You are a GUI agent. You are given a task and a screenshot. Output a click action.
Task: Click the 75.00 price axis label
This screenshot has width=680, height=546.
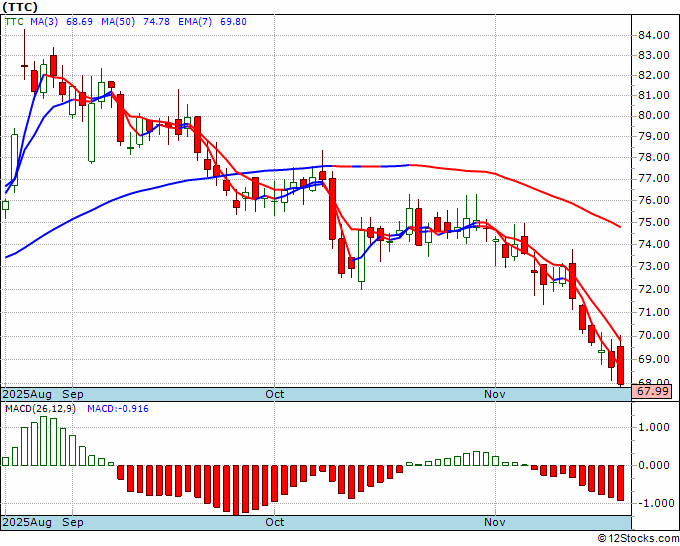coord(654,222)
